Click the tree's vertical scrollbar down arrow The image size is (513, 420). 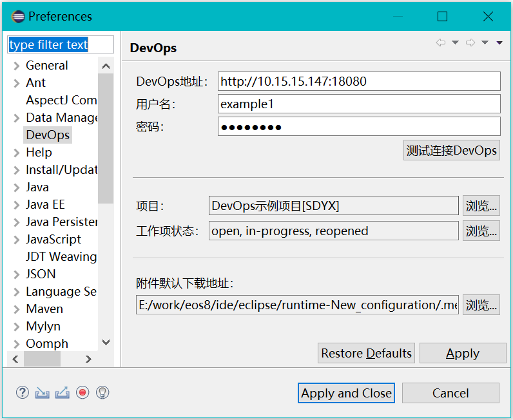tap(106, 343)
